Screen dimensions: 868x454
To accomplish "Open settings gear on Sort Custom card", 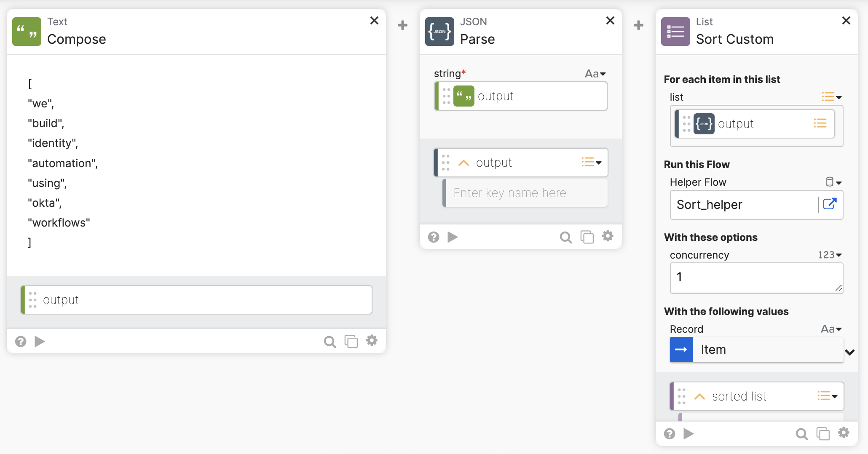I will point(844,433).
